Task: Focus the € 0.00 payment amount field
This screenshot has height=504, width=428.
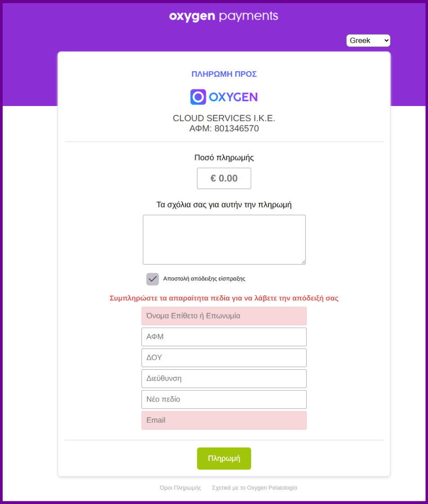Action: point(224,178)
